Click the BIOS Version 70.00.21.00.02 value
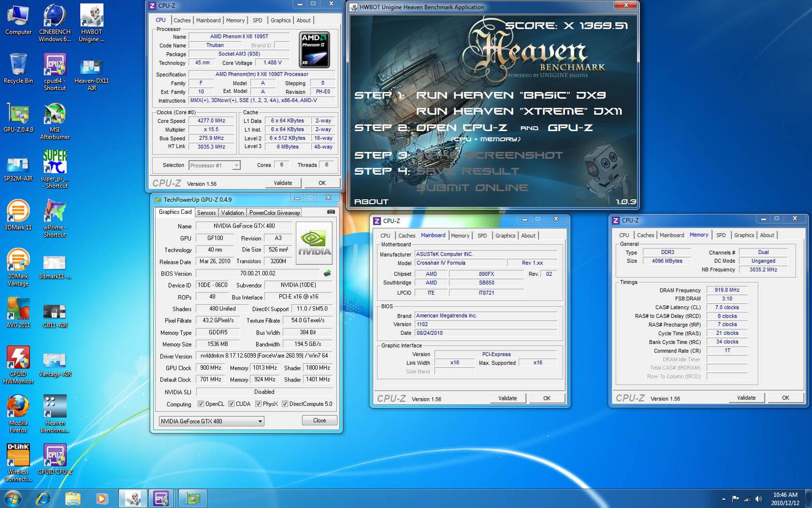The width and height of the screenshot is (812, 508). [x=257, y=273]
